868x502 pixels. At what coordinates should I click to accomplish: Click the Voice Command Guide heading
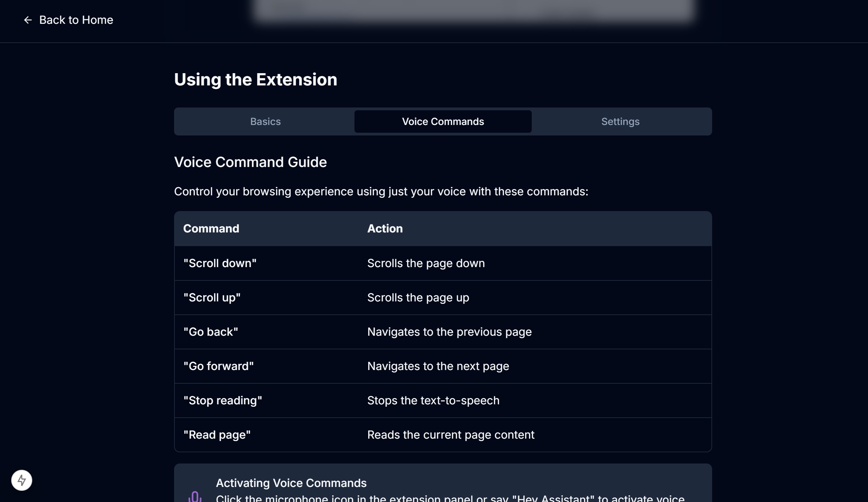click(x=250, y=162)
